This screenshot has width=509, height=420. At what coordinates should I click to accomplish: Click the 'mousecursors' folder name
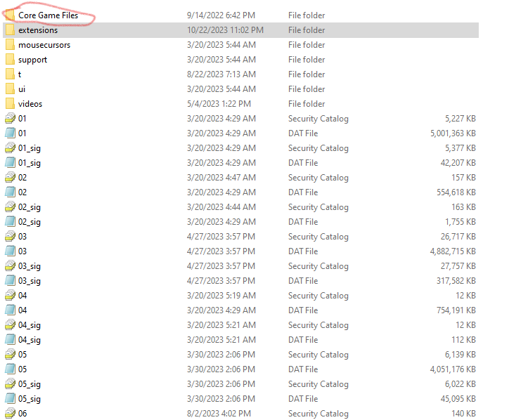coord(44,45)
